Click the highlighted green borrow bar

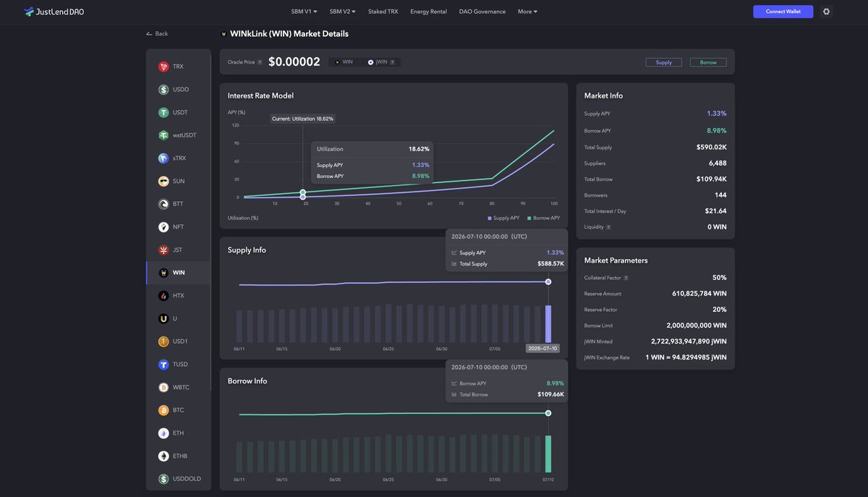548,454
